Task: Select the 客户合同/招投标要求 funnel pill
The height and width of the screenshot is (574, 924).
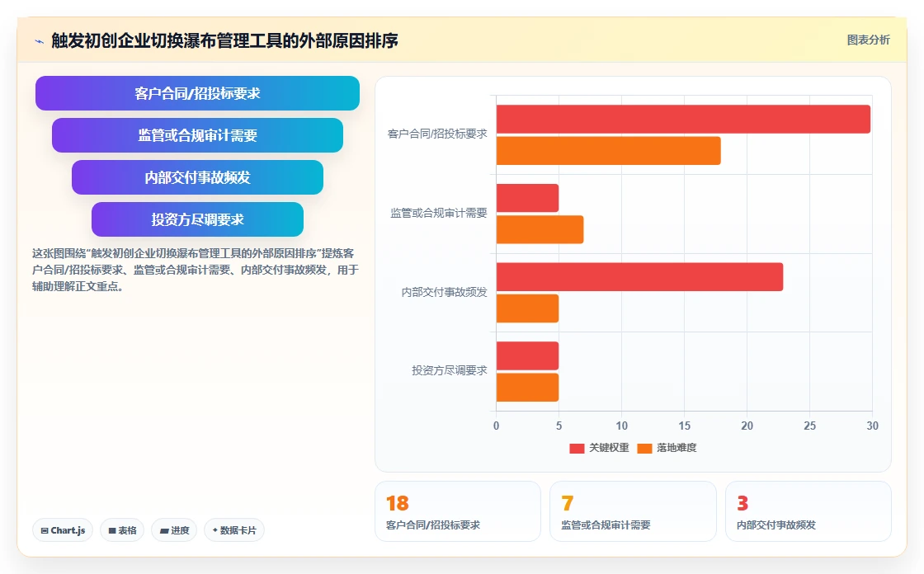Action: click(197, 93)
